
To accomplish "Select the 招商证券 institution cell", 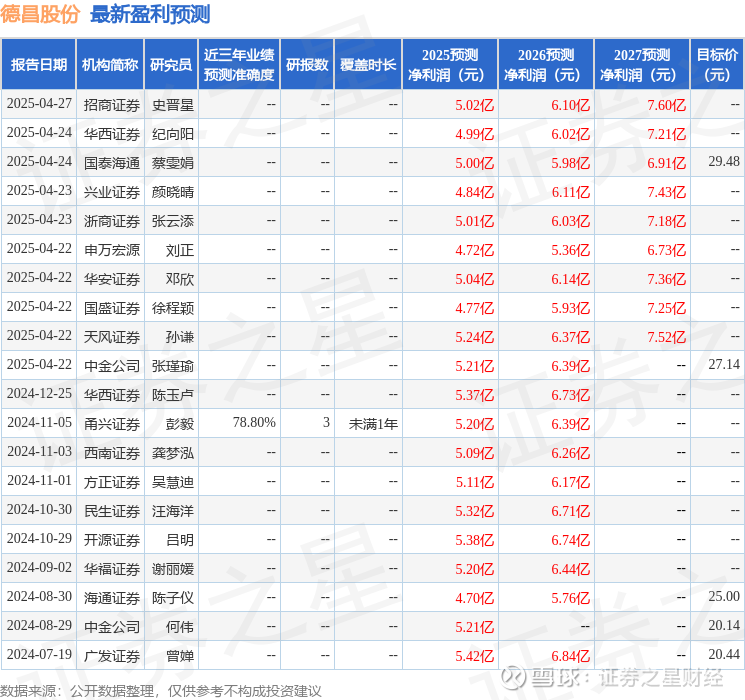I will tap(112, 105).
